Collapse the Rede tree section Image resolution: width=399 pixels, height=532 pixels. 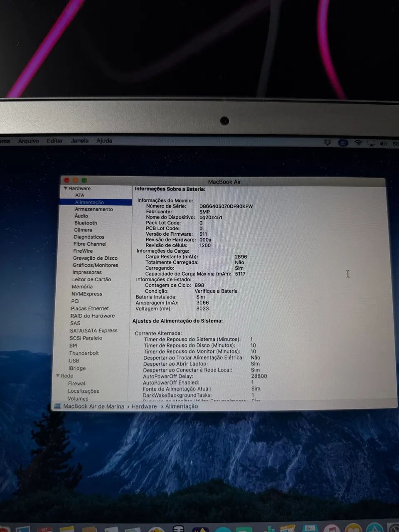[x=58, y=375]
